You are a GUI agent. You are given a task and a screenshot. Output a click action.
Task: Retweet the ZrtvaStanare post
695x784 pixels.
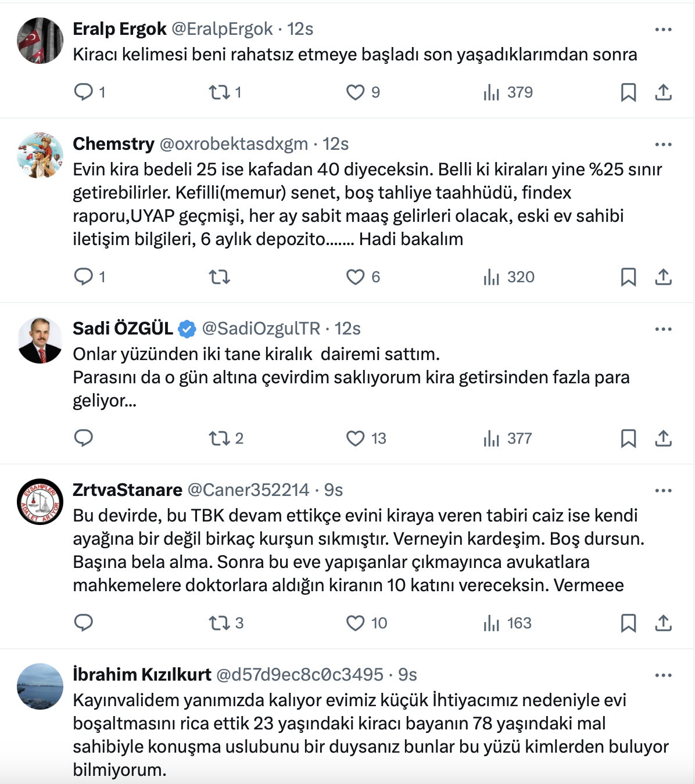[x=220, y=623]
